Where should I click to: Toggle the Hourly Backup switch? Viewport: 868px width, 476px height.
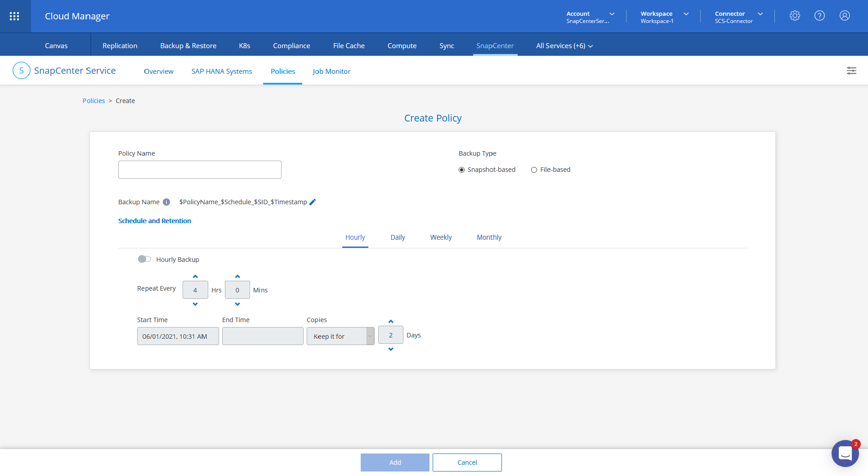coord(144,259)
